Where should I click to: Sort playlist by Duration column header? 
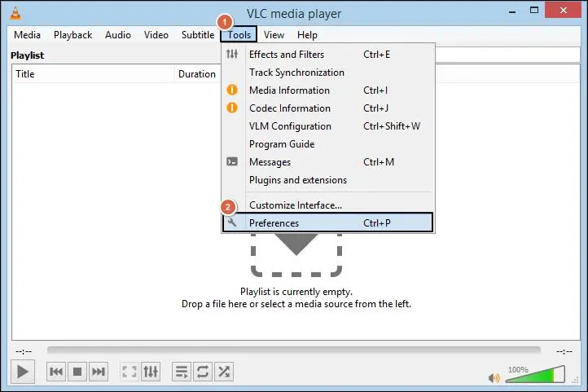[198, 74]
